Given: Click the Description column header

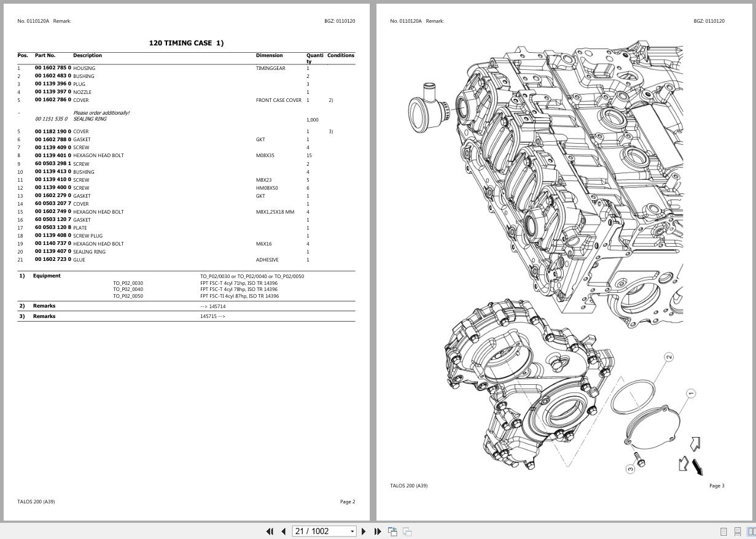Looking at the screenshot, I should [87, 55].
